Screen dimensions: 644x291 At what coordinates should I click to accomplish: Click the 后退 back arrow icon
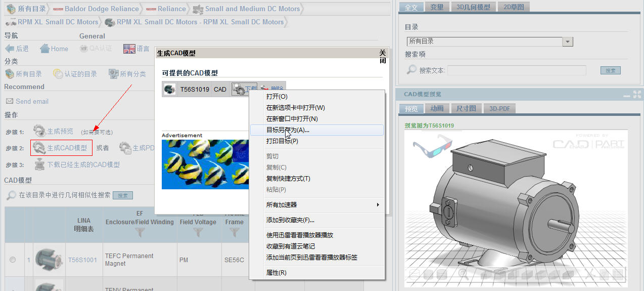tap(10, 49)
